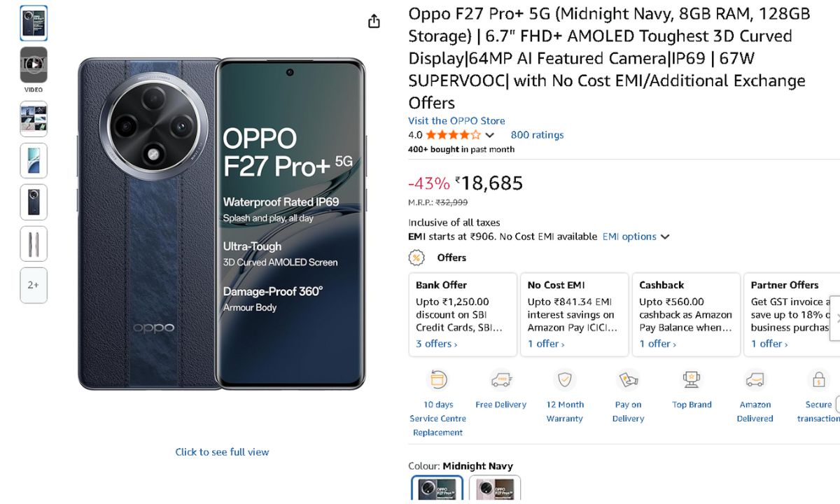This screenshot has height=504, width=840.
Task: Click to see full view link
Action: 222,452
